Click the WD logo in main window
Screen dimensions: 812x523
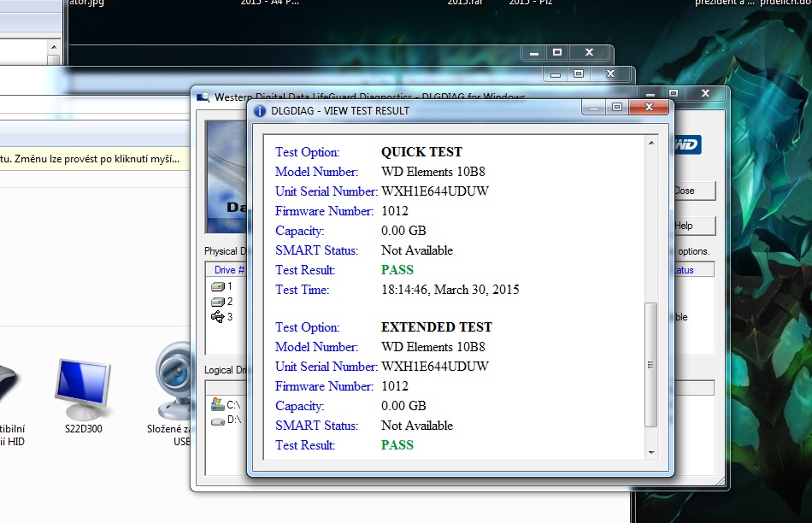click(x=688, y=144)
